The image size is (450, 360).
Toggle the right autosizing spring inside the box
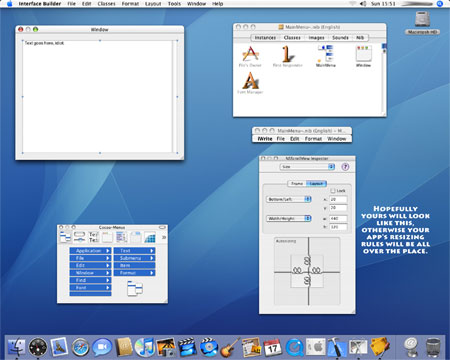pos(316,270)
